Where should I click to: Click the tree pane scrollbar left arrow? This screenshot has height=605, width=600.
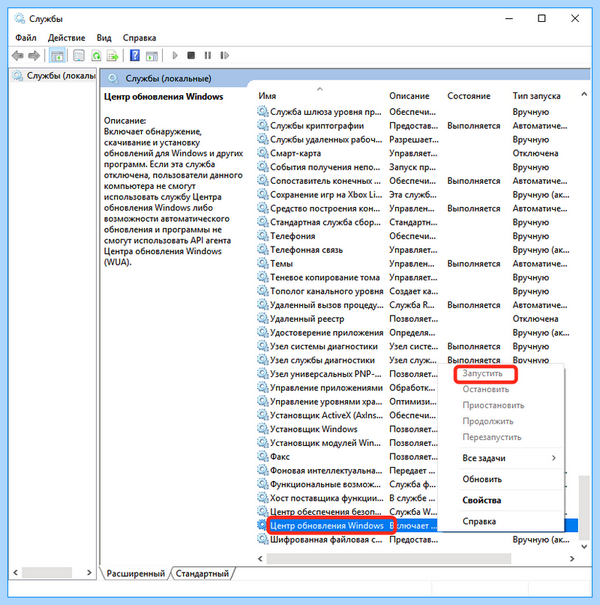click(15, 572)
